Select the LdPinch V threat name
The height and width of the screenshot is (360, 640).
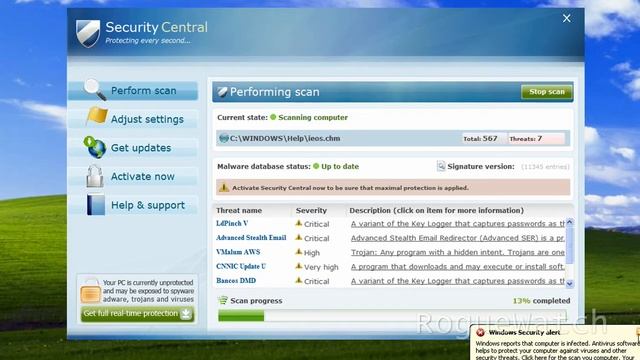tap(232, 223)
